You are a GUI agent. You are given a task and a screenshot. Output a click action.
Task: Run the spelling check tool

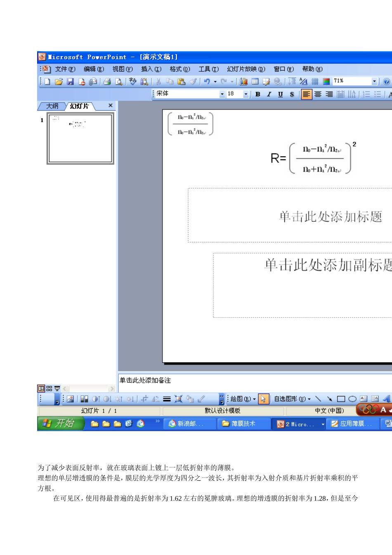pos(133,82)
